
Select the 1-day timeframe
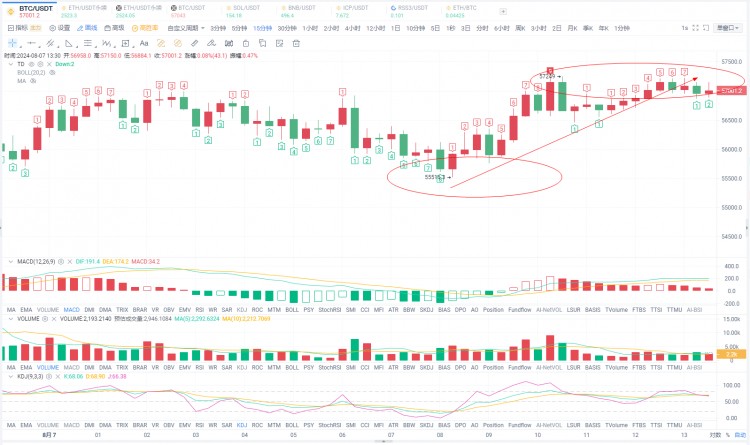click(396, 28)
